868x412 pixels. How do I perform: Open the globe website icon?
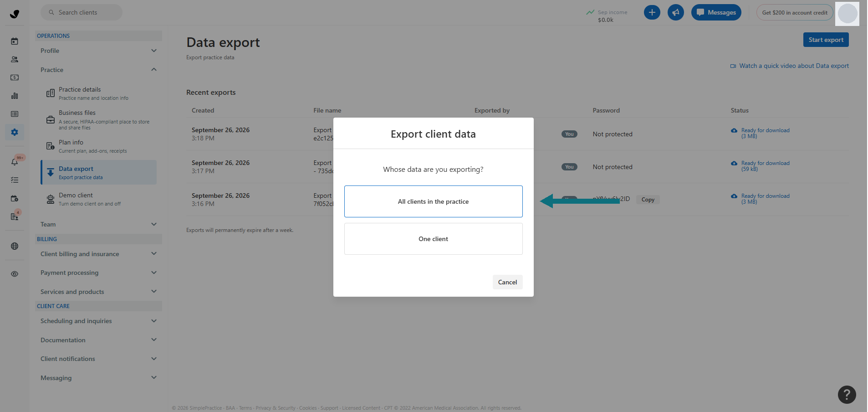15,246
